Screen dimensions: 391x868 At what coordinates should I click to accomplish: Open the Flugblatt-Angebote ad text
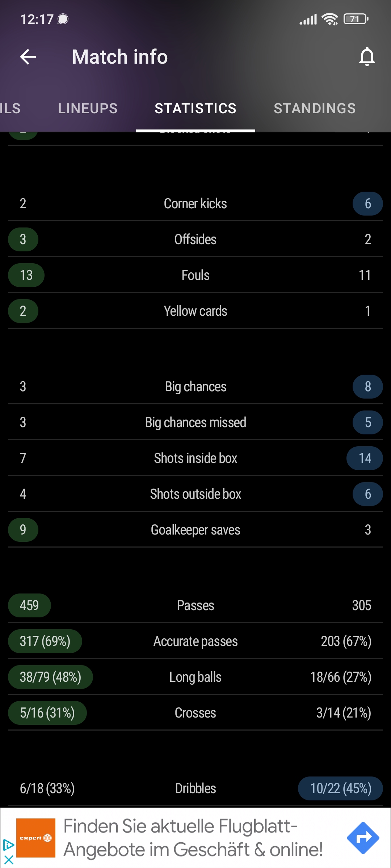point(193,838)
